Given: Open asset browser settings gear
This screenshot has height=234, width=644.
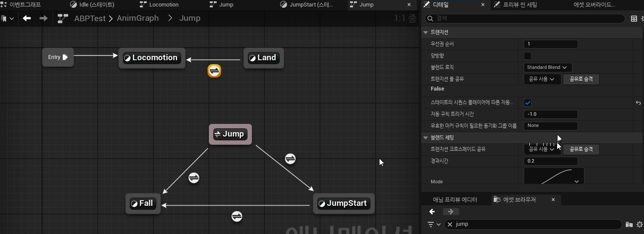Looking at the screenshot, I should tap(639, 224).
